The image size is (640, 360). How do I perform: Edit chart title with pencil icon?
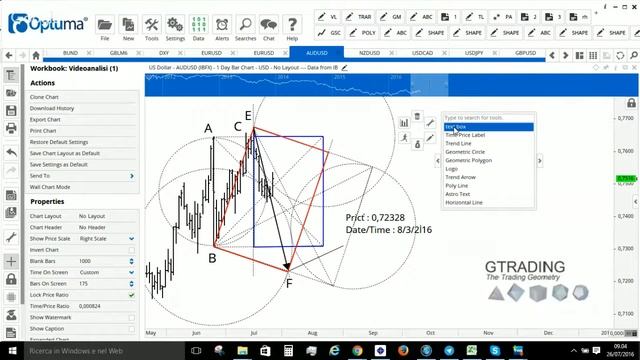(344, 68)
